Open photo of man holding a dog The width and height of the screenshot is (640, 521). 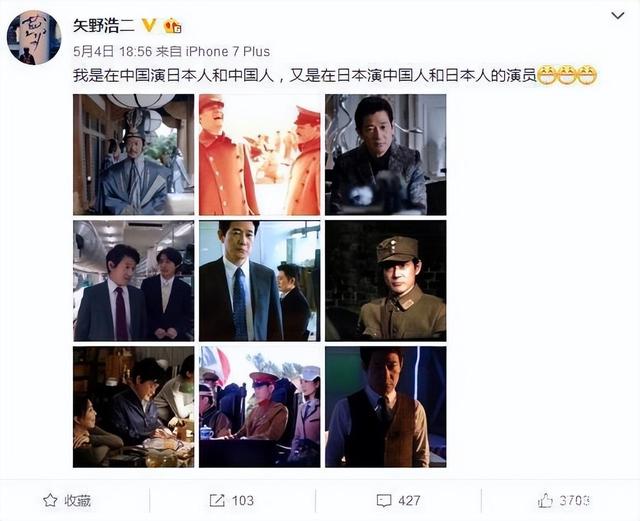tap(386, 155)
